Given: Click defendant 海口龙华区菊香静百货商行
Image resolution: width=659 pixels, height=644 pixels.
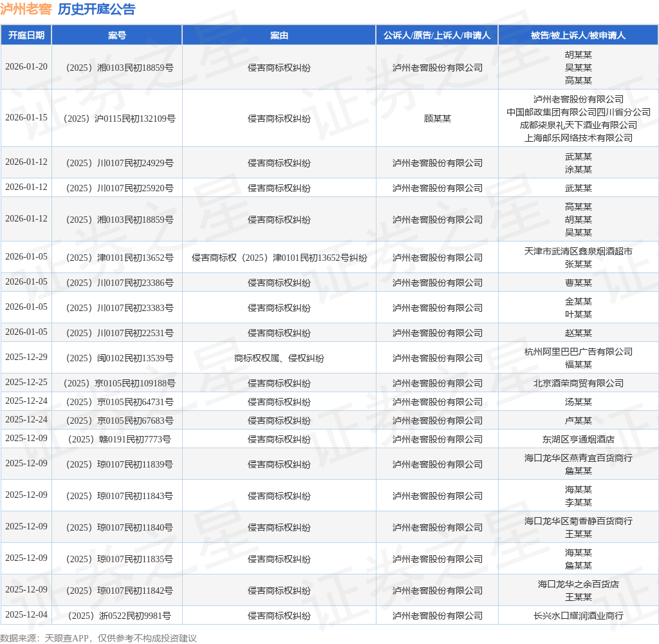Looking at the screenshot, I should [x=579, y=521].
